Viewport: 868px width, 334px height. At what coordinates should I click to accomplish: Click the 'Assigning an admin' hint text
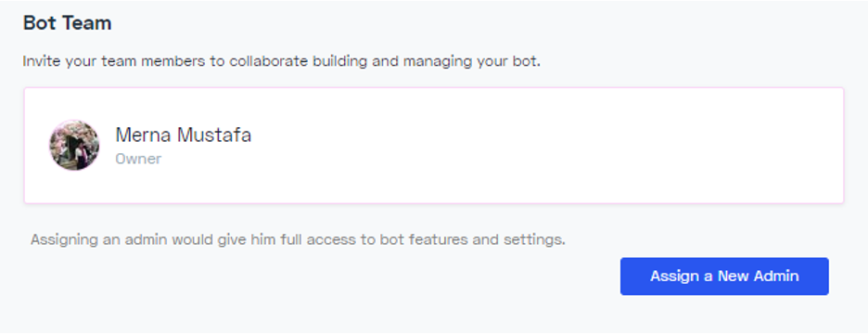(298, 240)
